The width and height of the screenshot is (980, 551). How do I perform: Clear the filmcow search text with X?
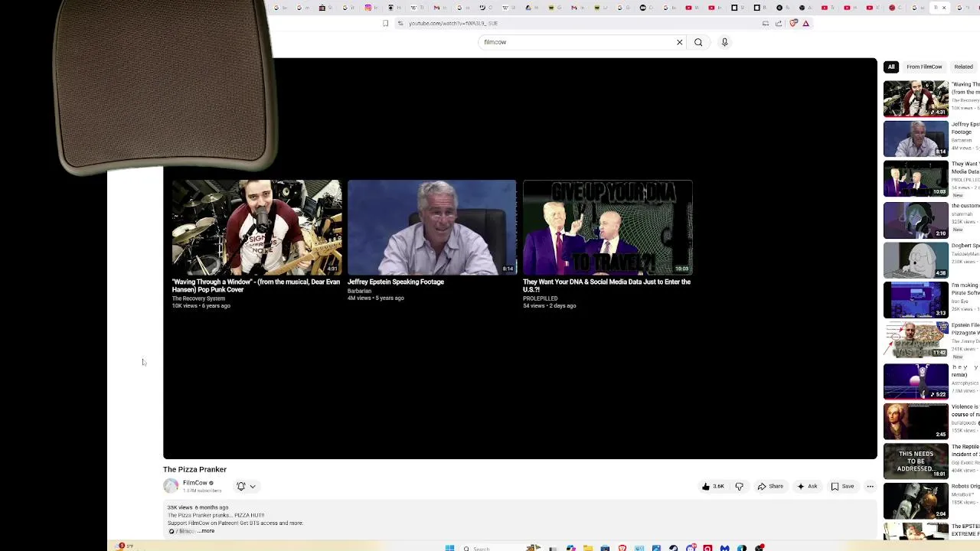679,42
